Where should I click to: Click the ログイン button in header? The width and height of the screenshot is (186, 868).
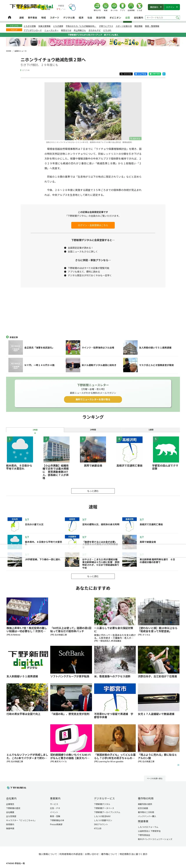pos(172,7)
